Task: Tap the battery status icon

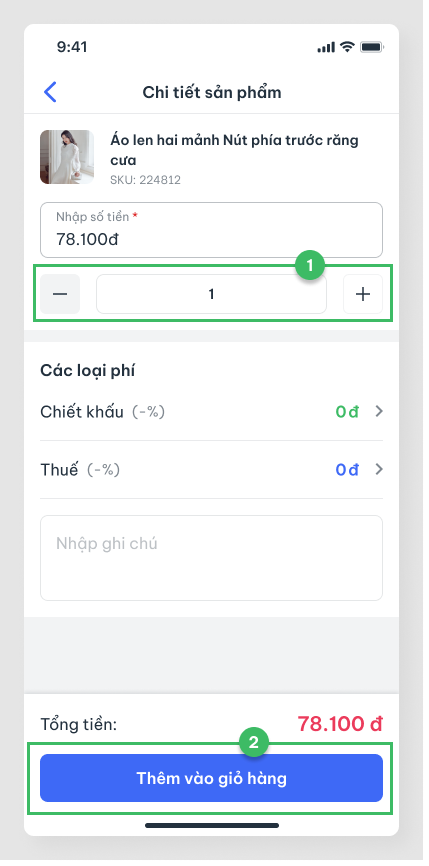Action: (372, 47)
